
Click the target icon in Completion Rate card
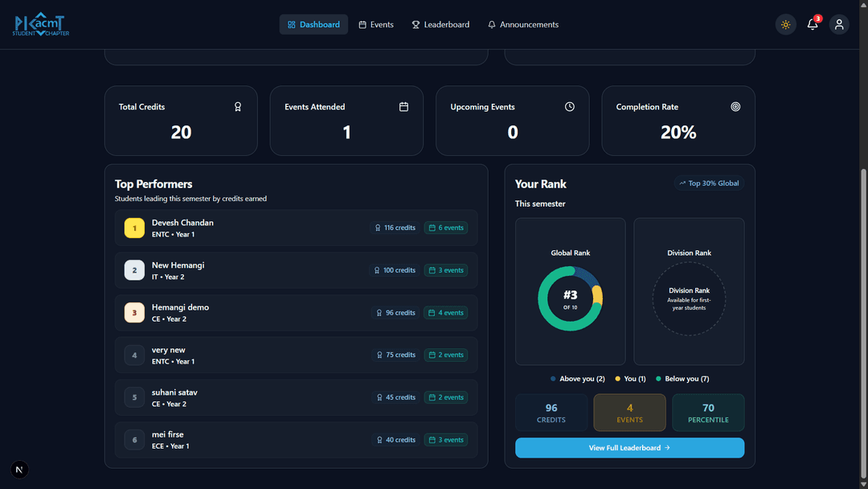pos(735,107)
